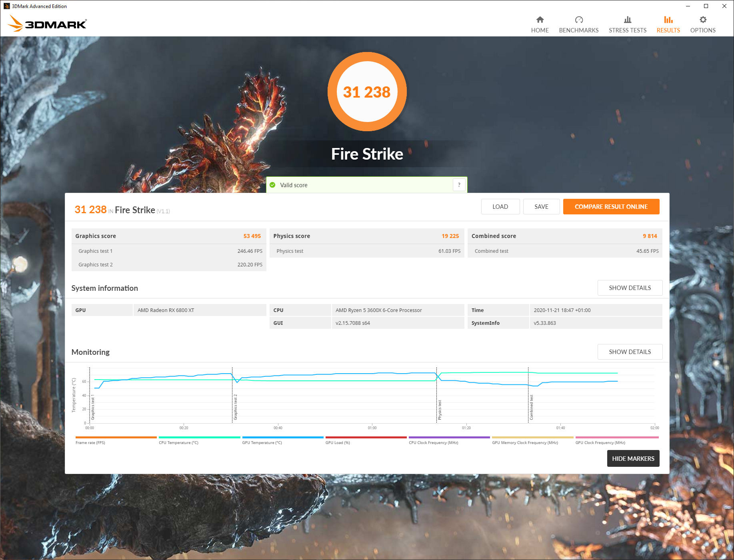This screenshot has height=560, width=734.
Task: Minimize the 3DMark window
Action: point(688,6)
